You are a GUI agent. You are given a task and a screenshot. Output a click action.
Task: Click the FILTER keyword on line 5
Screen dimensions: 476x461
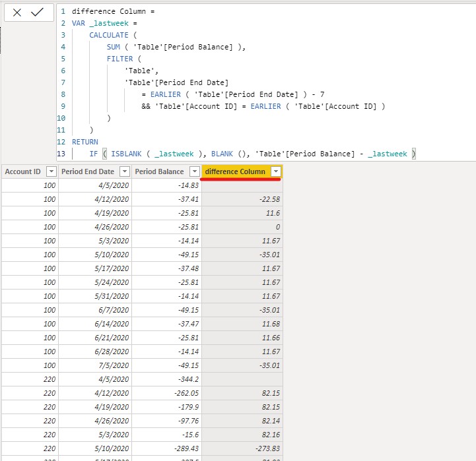click(x=119, y=59)
